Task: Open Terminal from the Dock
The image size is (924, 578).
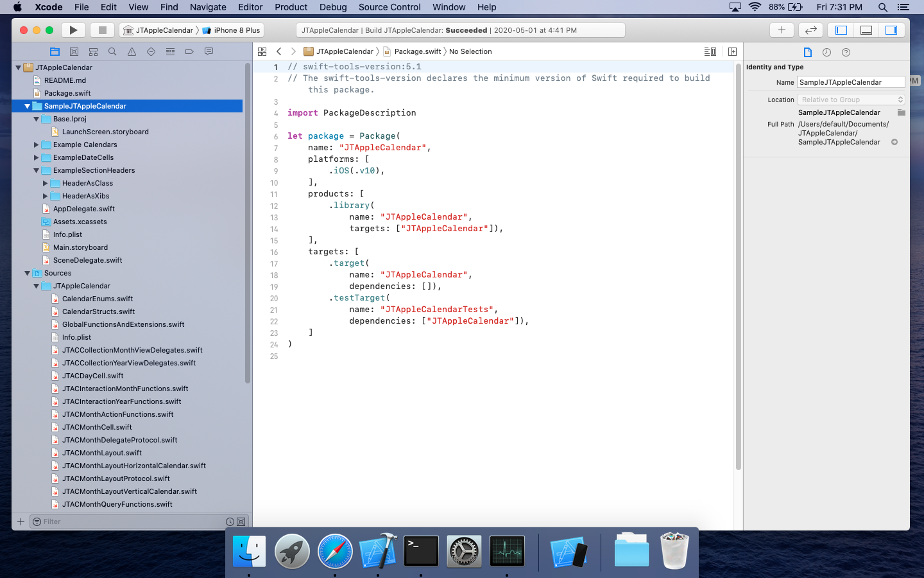Action: pyautogui.click(x=421, y=551)
